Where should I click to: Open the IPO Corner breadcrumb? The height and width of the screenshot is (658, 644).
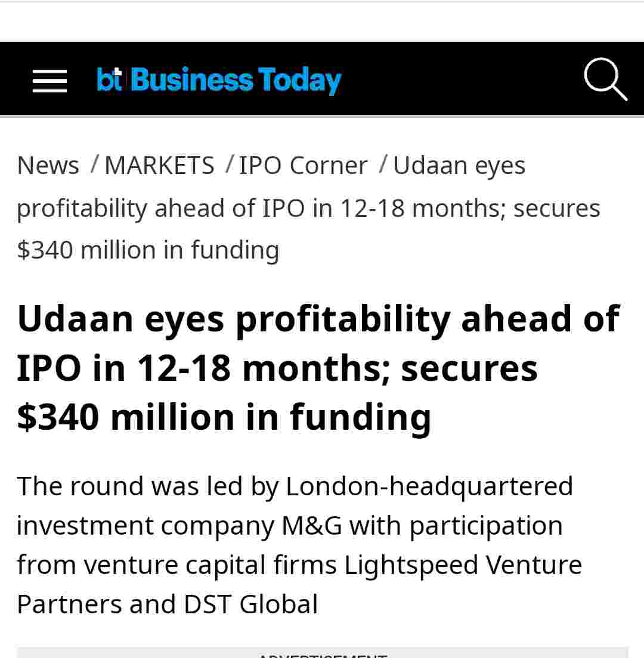coord(303,165)
